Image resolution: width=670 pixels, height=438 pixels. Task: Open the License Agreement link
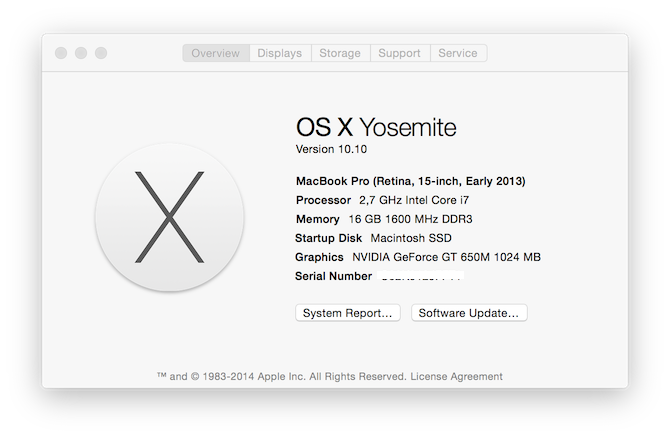[456, 376]
